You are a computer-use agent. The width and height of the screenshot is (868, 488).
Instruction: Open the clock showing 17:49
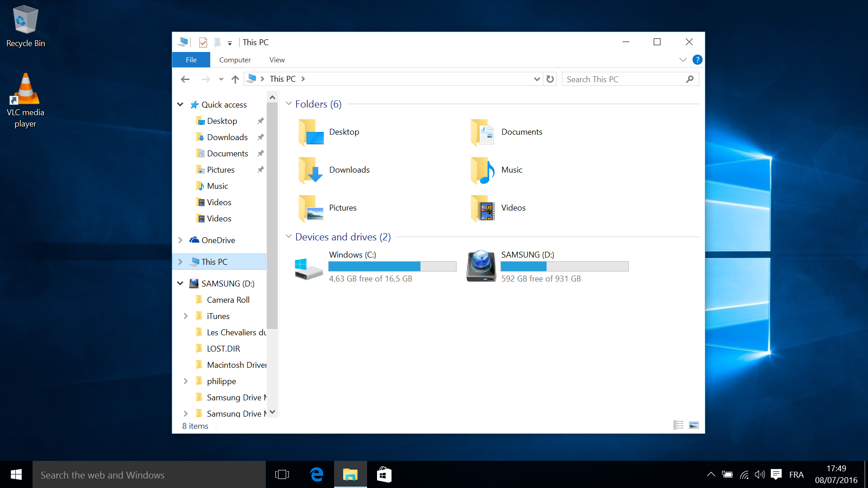tap(836, 474)
